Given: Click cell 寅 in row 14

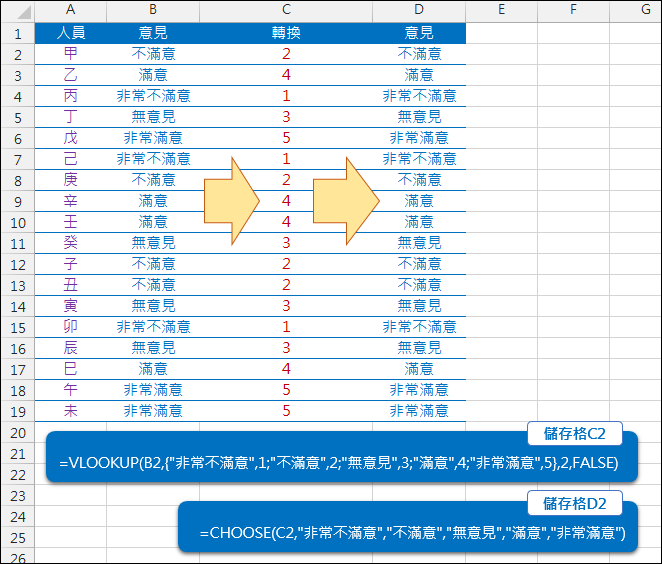Looking at the screenshot, I should (71, 306).
